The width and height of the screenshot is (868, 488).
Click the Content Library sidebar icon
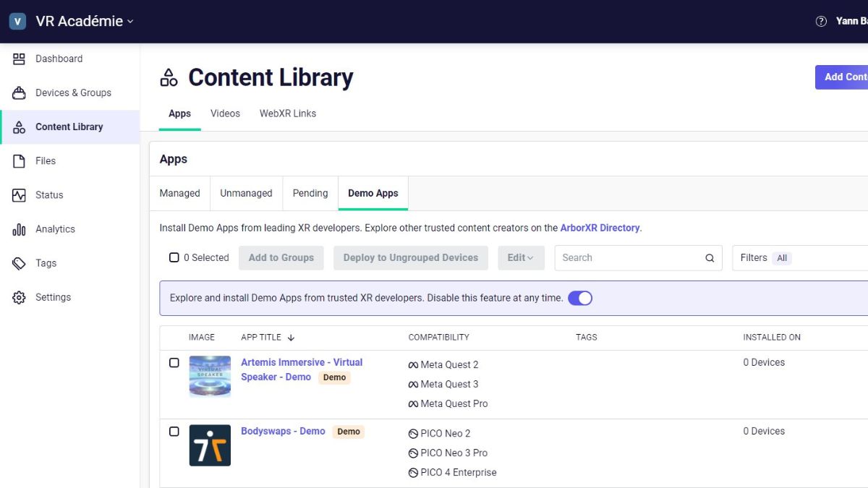[20, 127]
